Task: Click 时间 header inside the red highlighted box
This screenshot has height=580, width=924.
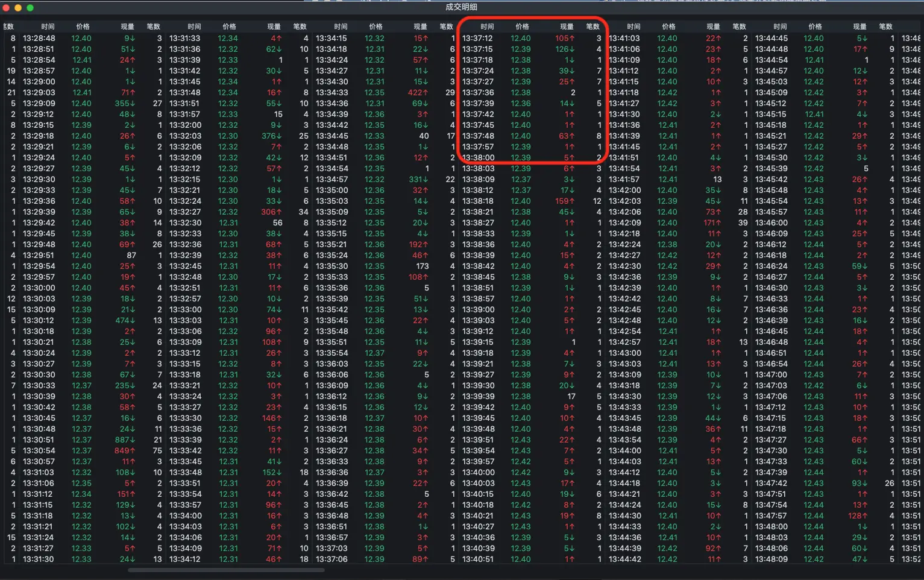Action: [488, 27]
